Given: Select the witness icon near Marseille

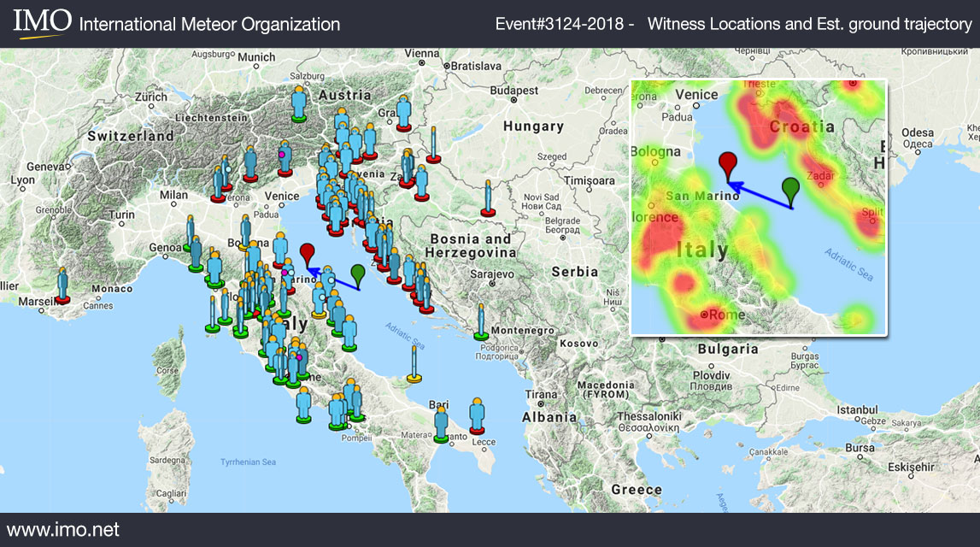Looking at the screenshot, I should (62, 285).
